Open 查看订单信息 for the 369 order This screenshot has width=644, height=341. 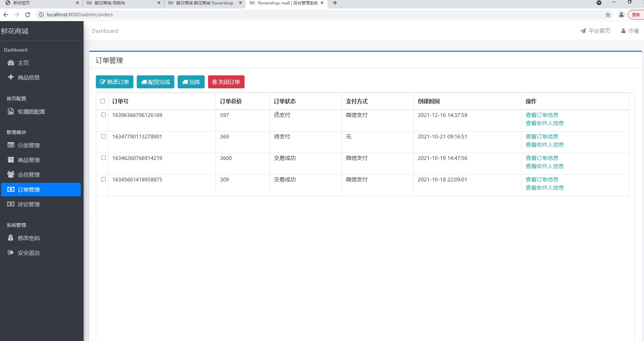542,136
